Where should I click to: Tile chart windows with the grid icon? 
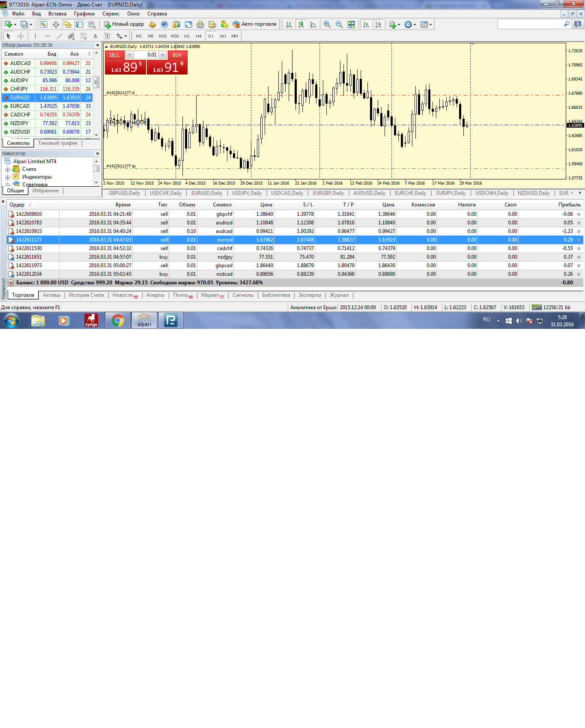[351, 24]
